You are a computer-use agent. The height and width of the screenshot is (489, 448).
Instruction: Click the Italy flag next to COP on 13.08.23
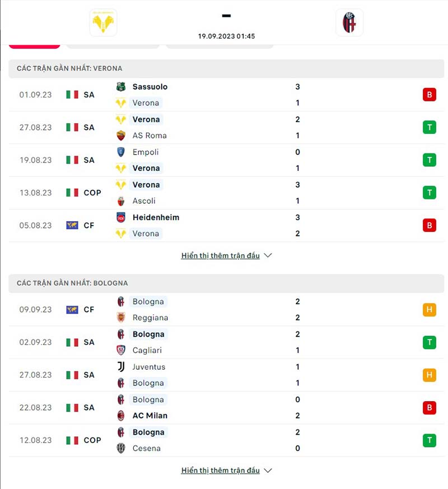72,192
